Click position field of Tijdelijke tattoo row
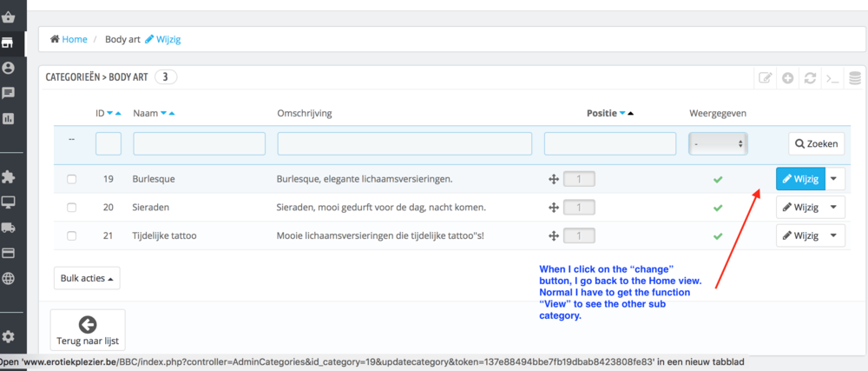Screen dimensions: 868x371 (x=579, y=235)
